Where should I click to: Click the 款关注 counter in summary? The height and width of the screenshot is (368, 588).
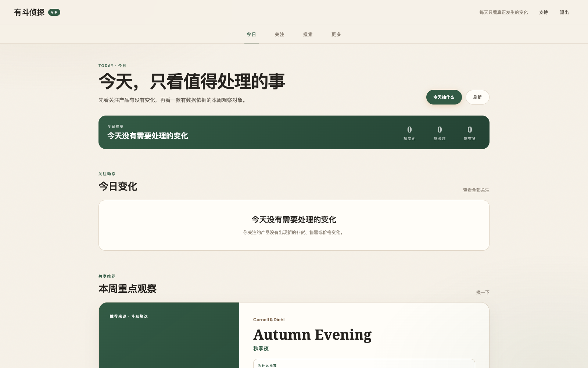[x=440, y=133]
